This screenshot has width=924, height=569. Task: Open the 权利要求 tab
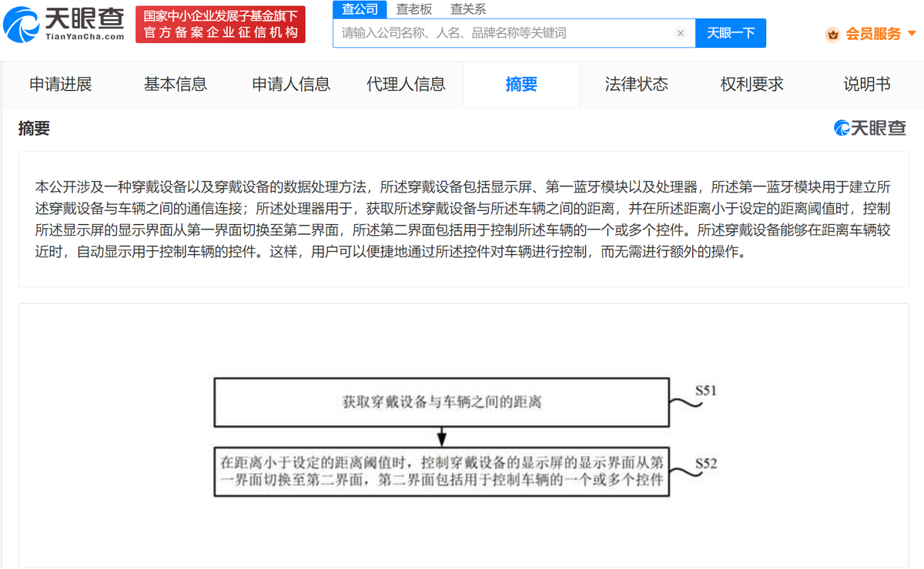(x=751, y=85)
